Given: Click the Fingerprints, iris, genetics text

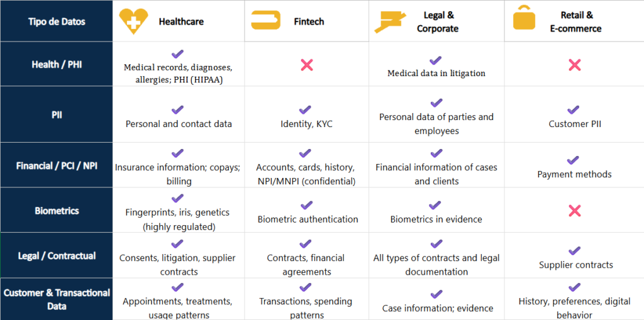Looking at the screenshot, I should (x=178, y=212).
